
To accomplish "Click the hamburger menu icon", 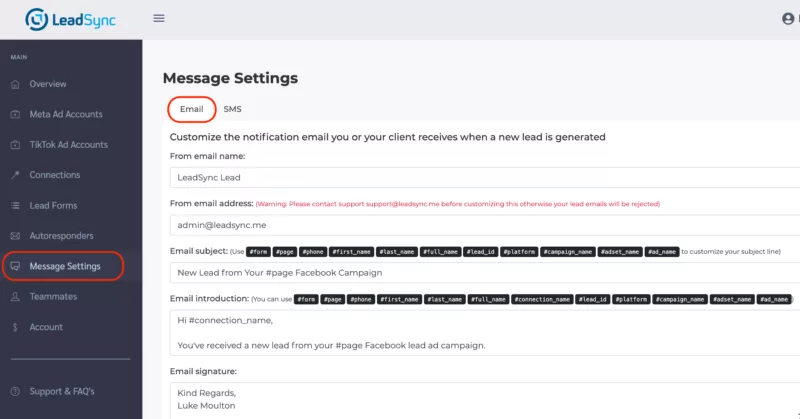I will 159,18.
